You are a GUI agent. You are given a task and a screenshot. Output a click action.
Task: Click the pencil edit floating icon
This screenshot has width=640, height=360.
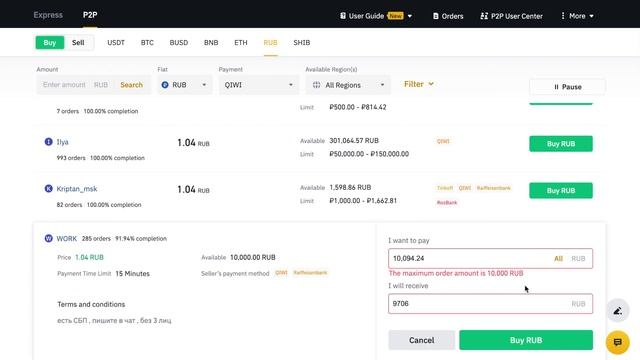[618, 311]
